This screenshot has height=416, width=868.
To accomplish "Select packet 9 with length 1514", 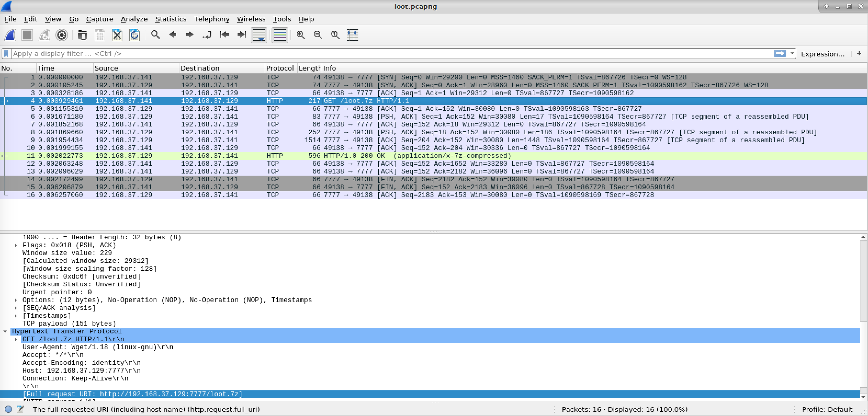I will (433, 140).
